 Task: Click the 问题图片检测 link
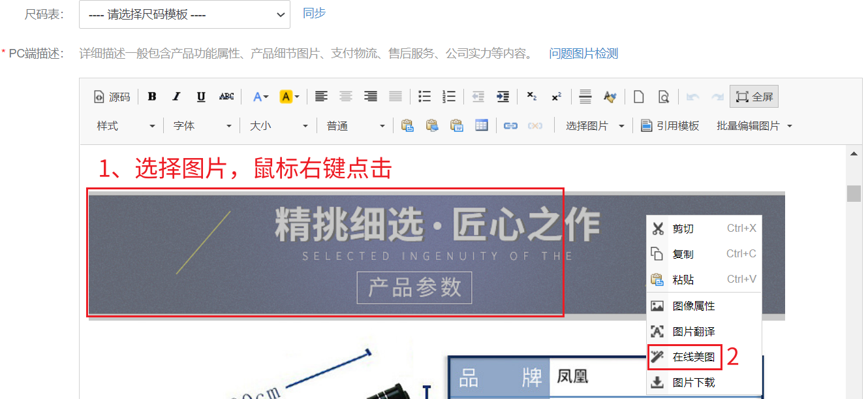click(583, 54)
